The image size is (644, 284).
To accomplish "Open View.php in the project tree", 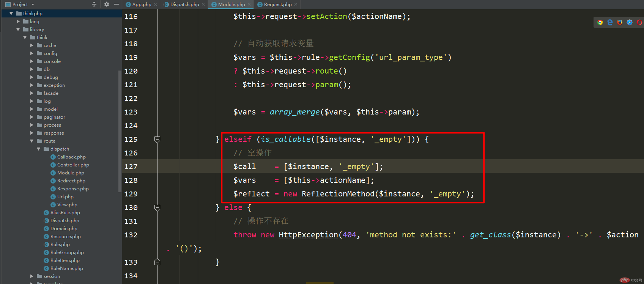I will [67, 204].
